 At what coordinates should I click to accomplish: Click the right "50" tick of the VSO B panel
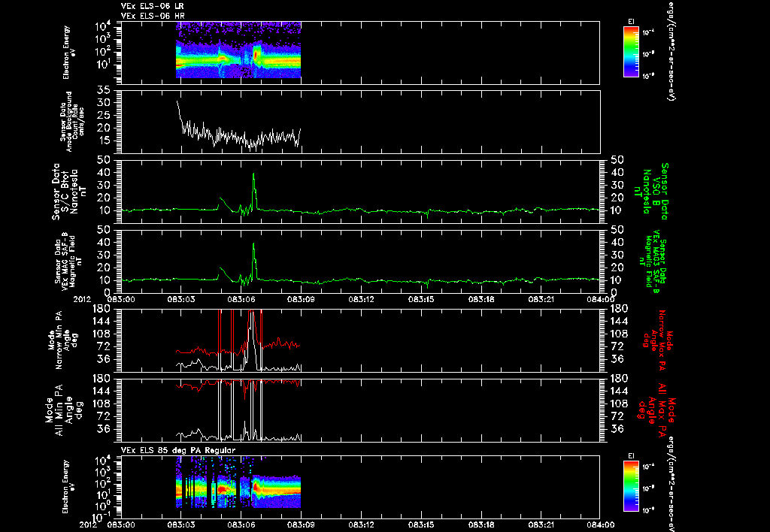point(617,160)
